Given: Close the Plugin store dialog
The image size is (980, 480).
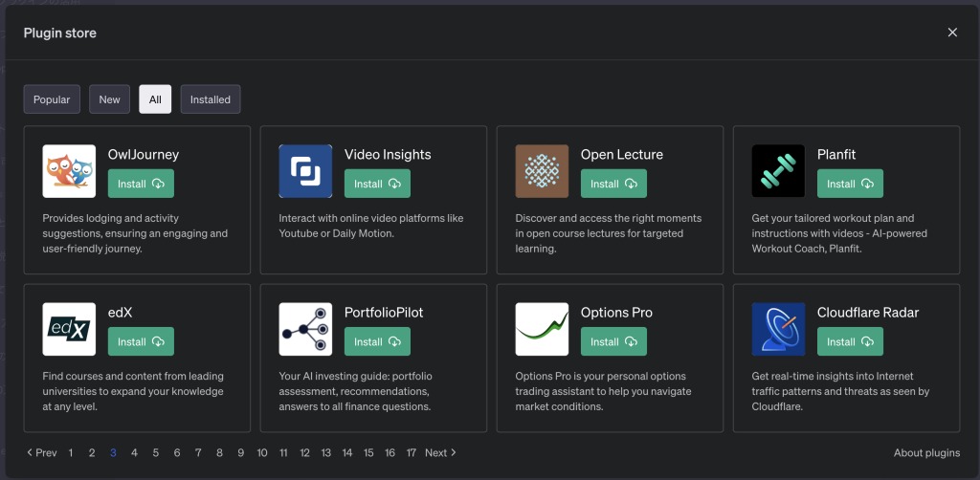Looking at the screenshot, I should pos(952,33).
